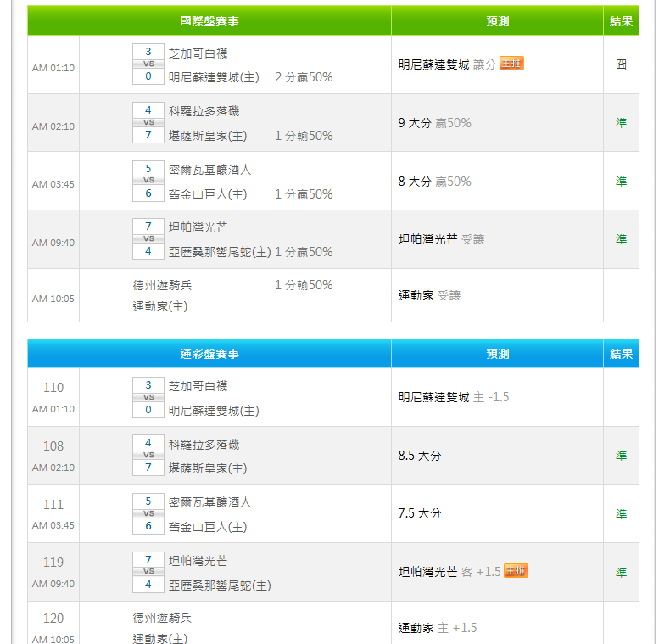This screenshot has width=670, height=644.
Task: Click the score 3 beside 芝加哥白襪 in 國際盤賽事
Action: (148, 52)
